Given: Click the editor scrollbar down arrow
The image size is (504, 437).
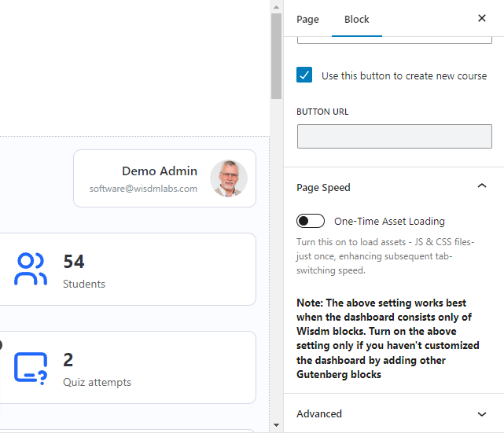Looking at the screenshot, I should click(x=276, y=425).
